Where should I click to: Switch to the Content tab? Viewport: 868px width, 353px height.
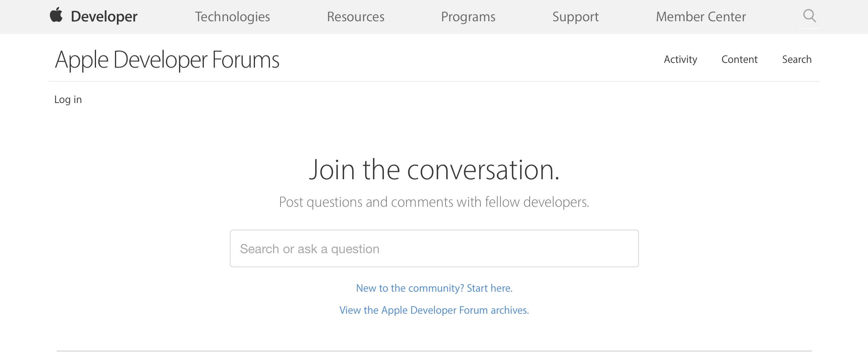click(x=739, y=59)
